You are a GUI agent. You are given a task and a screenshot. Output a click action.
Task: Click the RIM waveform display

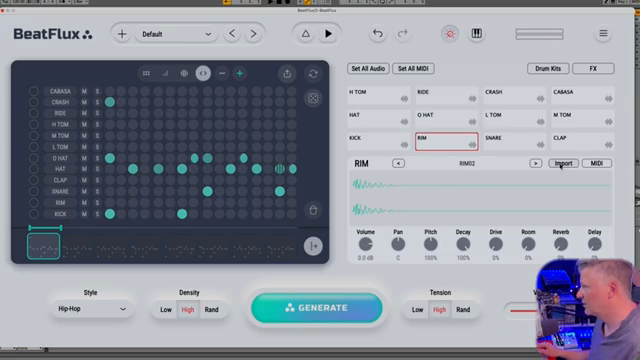coord(481,198)
